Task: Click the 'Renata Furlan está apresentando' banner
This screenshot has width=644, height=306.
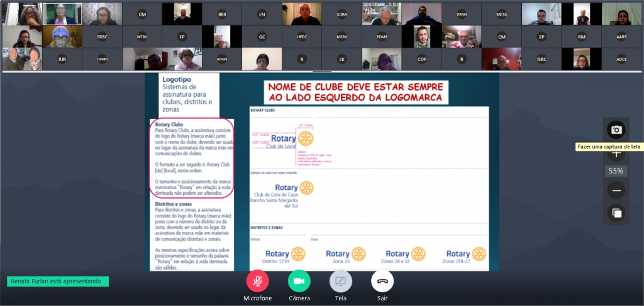Action: [58, 281]
